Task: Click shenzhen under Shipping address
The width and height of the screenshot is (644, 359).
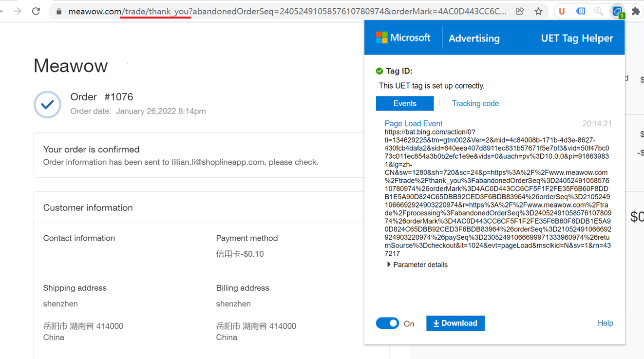Action: tap(60, 304)
